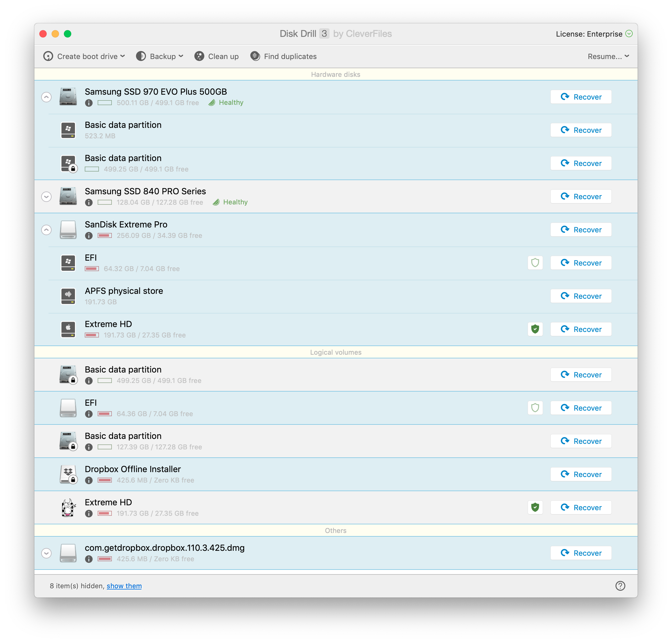Toggle protection shield on hardware EFI partition
Image resolution: width=672 pixels, height=643 pixels.
click(535, 263)
